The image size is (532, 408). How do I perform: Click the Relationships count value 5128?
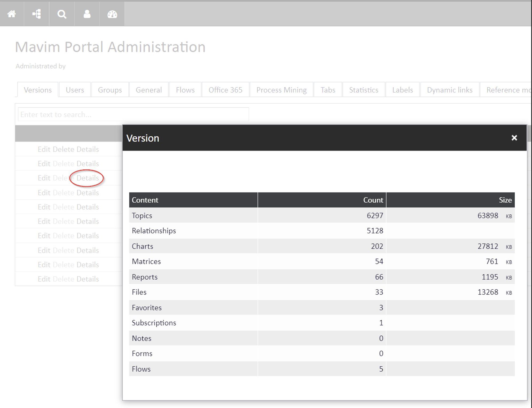pyautogui.click(x=375, y=231)
